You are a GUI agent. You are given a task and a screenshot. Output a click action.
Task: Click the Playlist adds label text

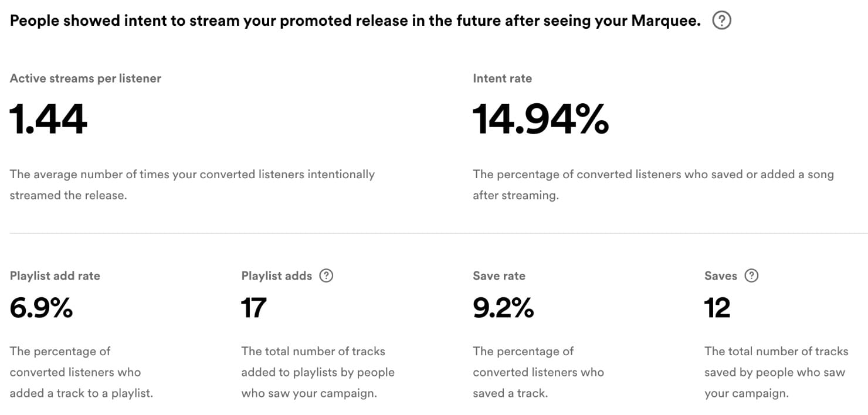276,276
